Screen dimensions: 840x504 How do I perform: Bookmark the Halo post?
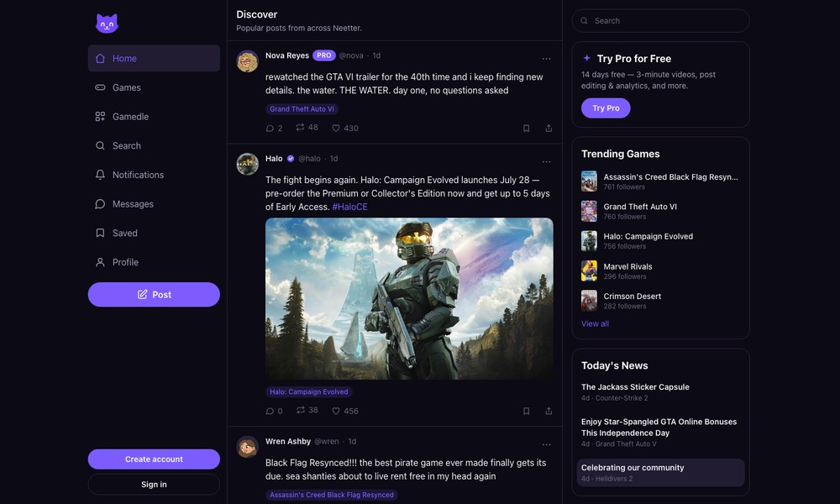[526, 411]
